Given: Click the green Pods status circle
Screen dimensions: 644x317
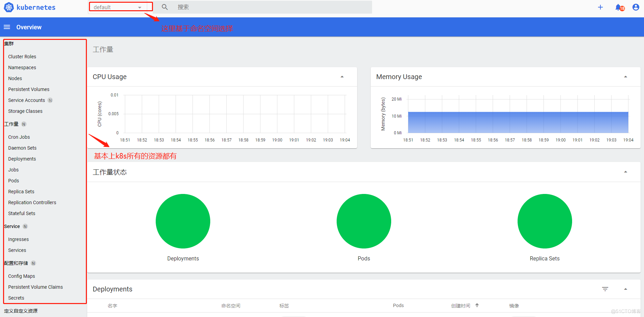Looking at the screenshot, I should point(364,221).
